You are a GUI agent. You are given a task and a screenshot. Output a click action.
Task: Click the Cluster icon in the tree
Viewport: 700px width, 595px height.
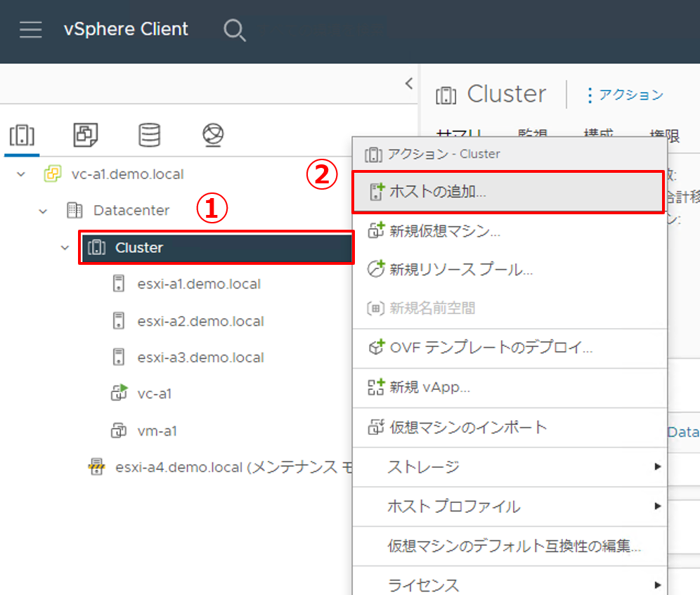[x=97, y=247]
